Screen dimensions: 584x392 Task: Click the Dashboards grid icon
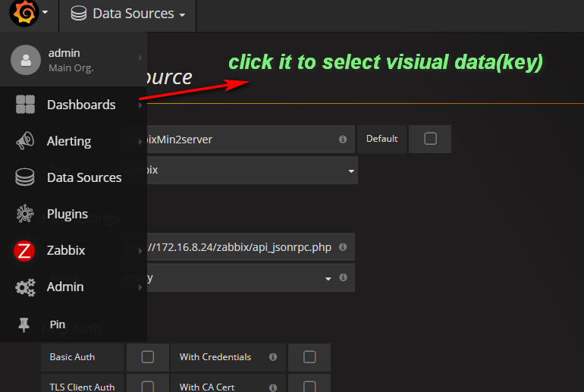[25, 104]
